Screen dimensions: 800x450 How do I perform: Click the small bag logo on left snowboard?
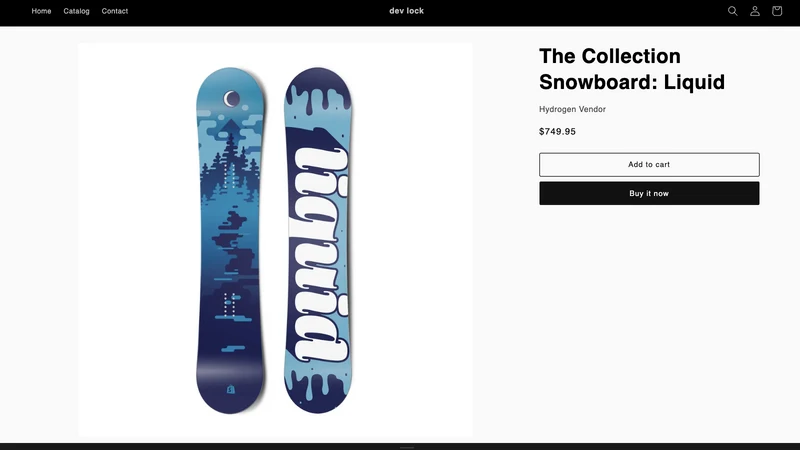point(231,389)
